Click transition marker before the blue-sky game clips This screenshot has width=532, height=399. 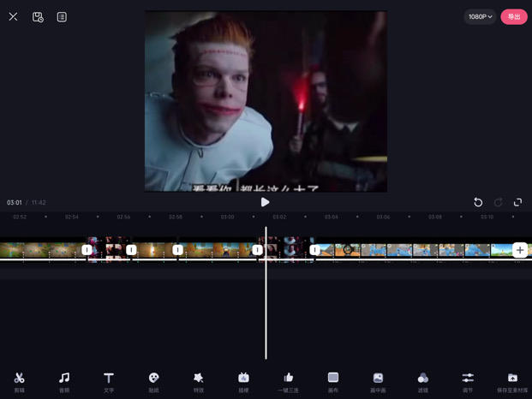point(315,250)
